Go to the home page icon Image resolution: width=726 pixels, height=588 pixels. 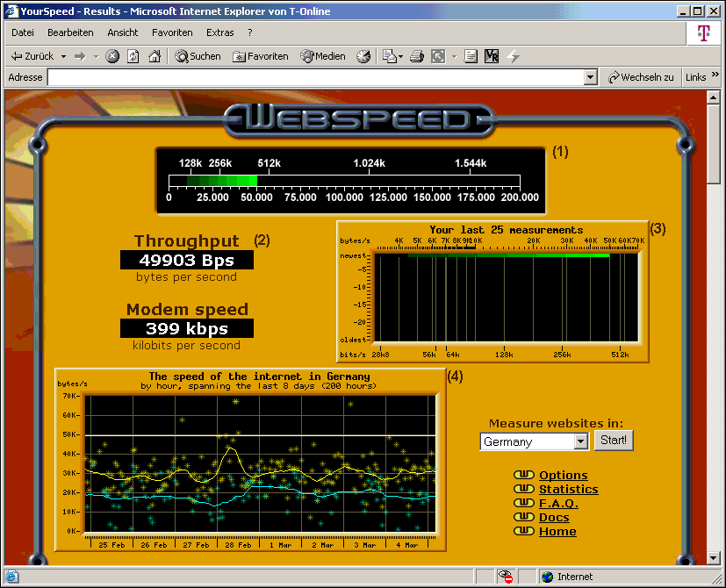[155, 56]
